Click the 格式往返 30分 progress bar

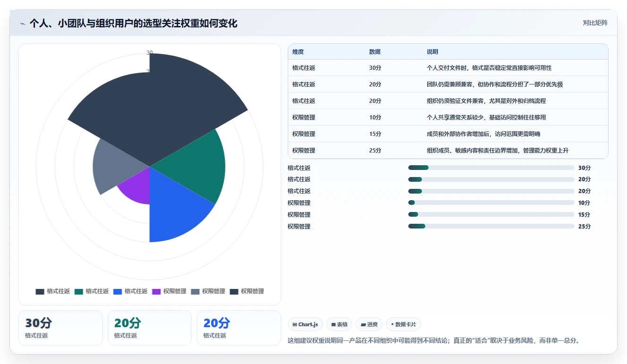coord(491,168)
